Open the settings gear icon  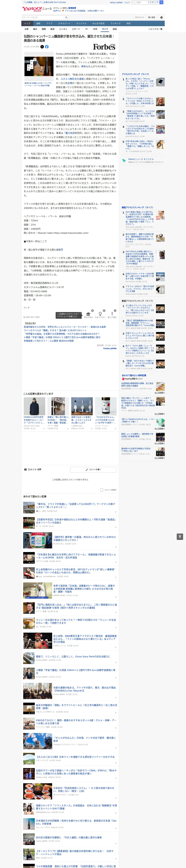pos(161,17)
